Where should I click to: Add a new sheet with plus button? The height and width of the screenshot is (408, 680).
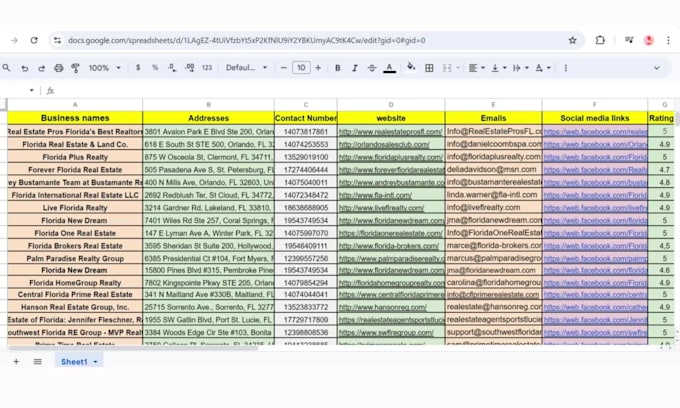(16, 362)
